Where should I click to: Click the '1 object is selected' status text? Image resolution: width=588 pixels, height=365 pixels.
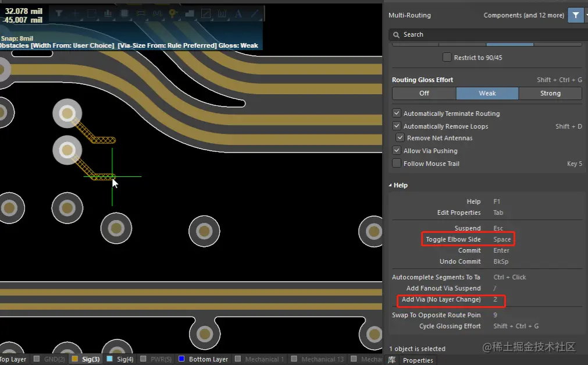[417, 349]
